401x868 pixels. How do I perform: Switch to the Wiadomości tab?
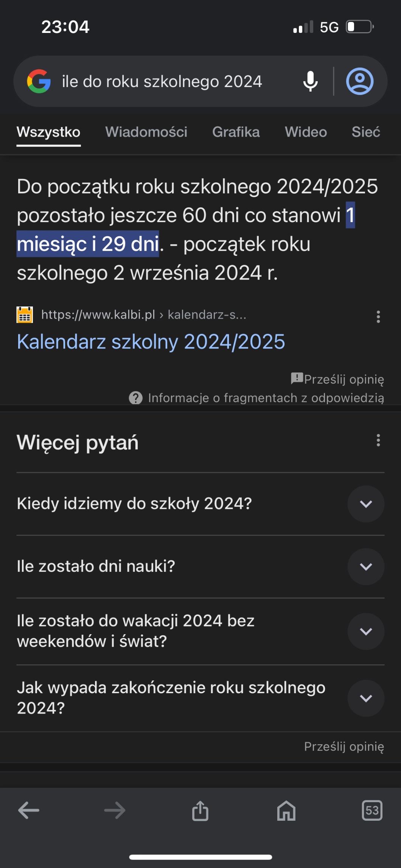[x=146, y=132]
